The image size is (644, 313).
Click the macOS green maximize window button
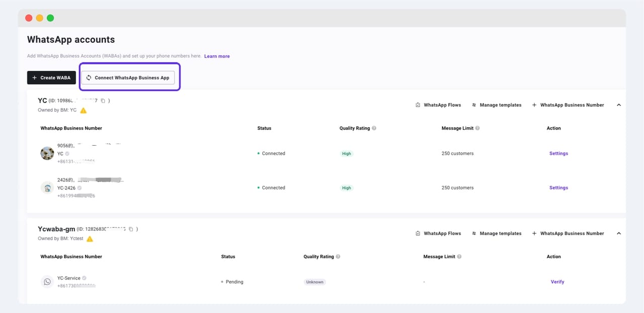(x=50, y=18)
